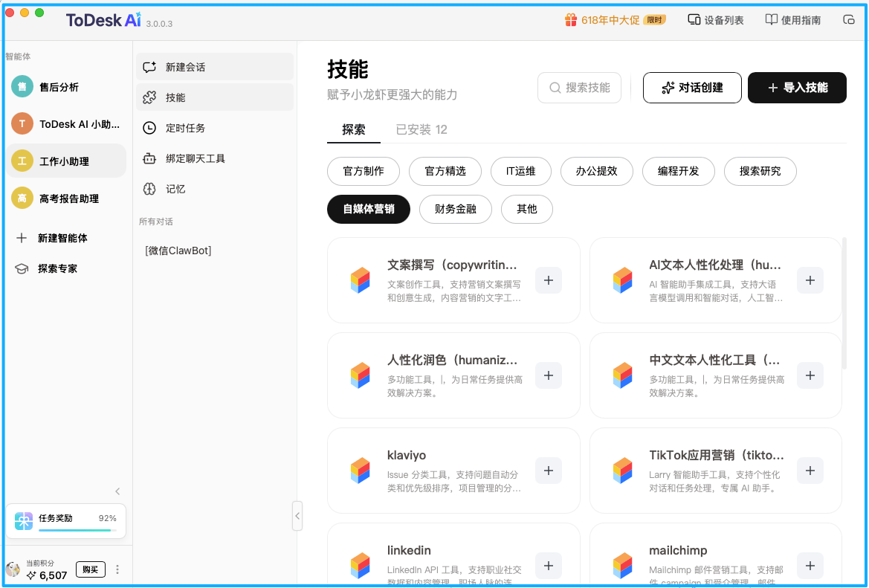Add the 人性化润色 humanizer skill
Image resolution: width=869 pixels, height=588 pixels.
click(x=548, y=375)
